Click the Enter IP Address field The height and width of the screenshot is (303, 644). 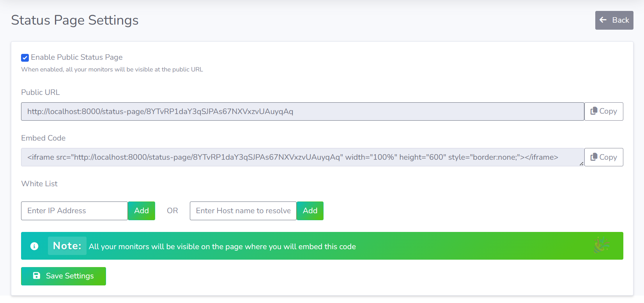pyautogui.click(x=74, y=211)
